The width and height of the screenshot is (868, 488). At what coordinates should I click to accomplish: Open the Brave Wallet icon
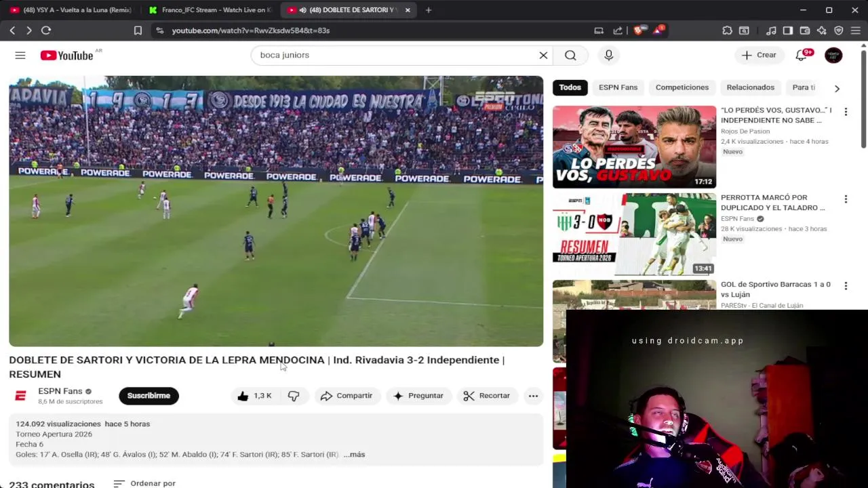point(805,30)
